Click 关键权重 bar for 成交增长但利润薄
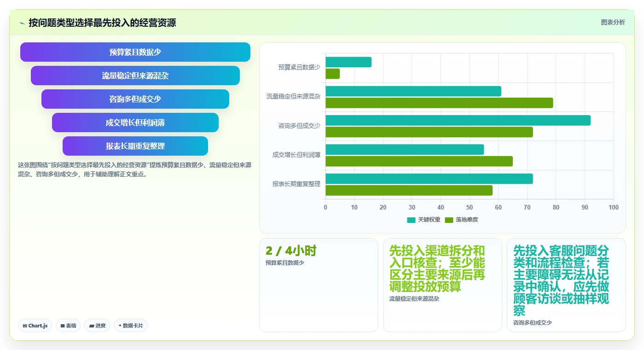Image resolution: width=644 pixels, height=350 pixels. pyautogui.click(x=405, y=149)
